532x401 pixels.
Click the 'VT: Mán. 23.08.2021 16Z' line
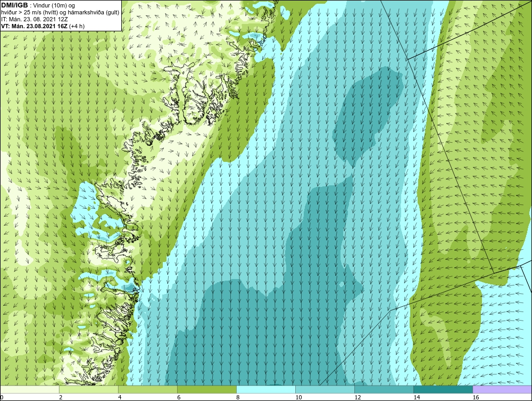click(34, 26)
